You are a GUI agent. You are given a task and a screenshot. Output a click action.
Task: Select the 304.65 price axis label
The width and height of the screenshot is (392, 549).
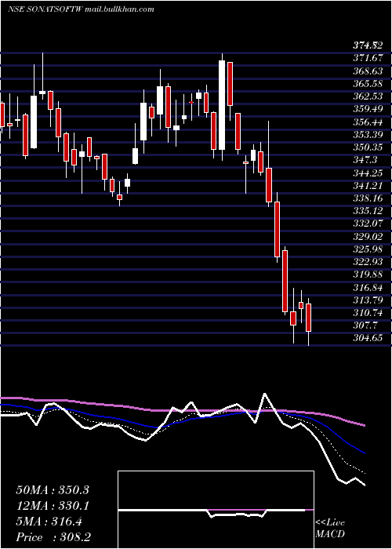pos(368,339)
